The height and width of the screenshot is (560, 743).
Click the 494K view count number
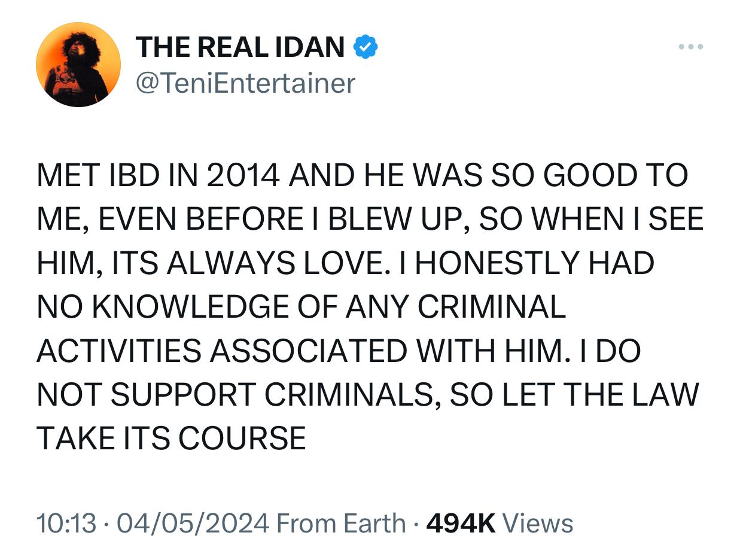pyautogui.click(x=461, y=524)
